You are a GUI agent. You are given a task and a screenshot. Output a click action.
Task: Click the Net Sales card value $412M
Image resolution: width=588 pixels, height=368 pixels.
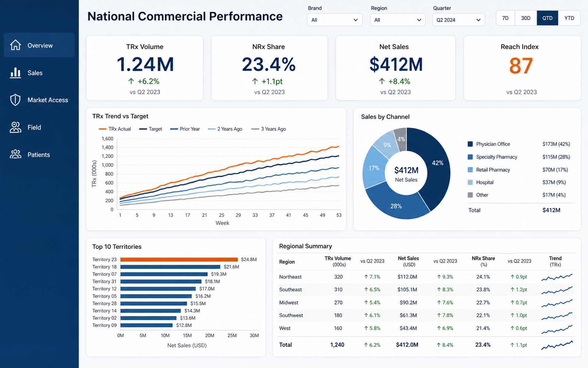coord(396,64)
